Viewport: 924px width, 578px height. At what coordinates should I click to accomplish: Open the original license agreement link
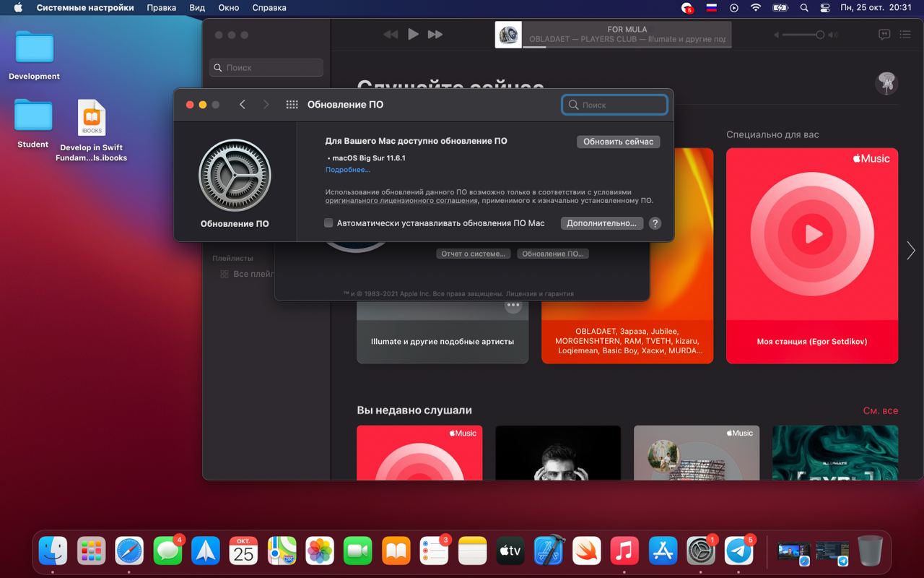click(402, 200)
